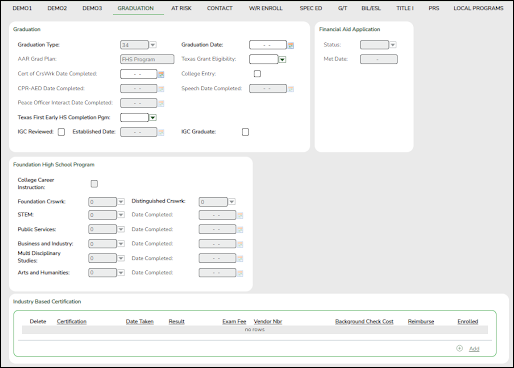Switch to the DEMO2 tab

point(57,8)
